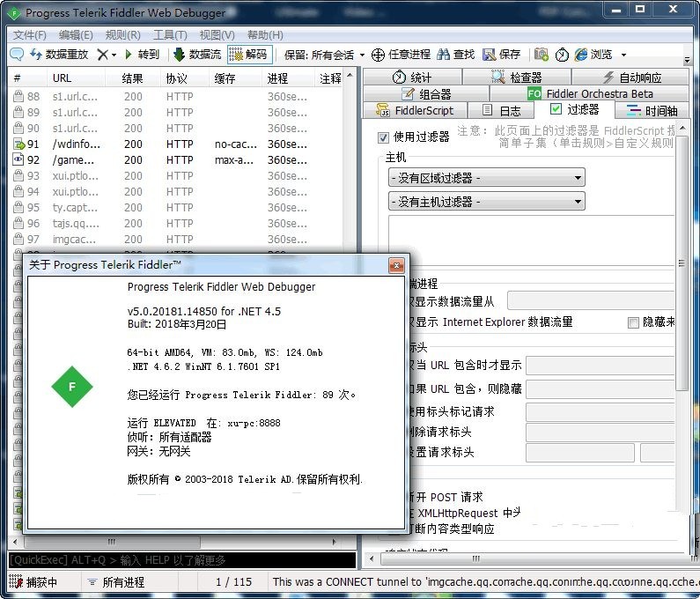Toggle the Decode (解码) toolbar button

pyautogui.click(x=248, y=55)
